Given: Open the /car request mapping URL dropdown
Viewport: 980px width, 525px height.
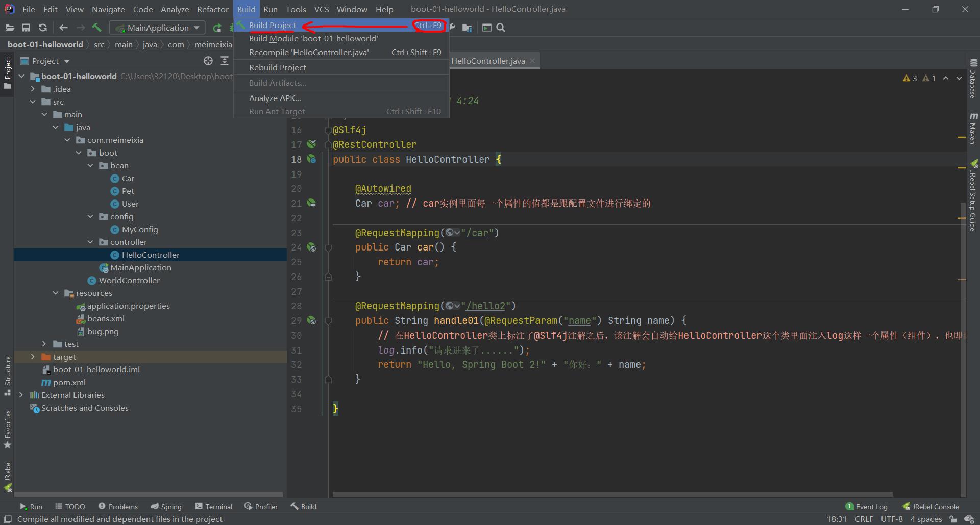Looking at the screenshot, I should (452, 233).
